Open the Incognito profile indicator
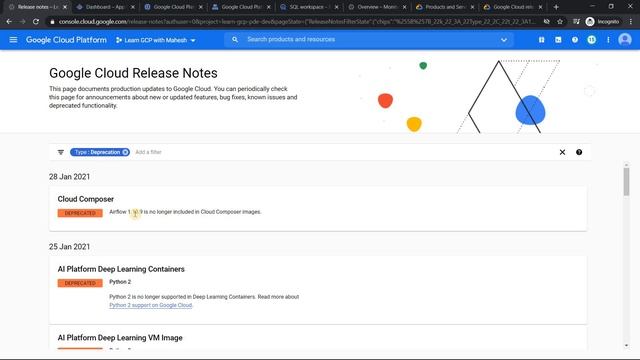Viewport: 640px width, 360px height. click(x=602, y=22)
